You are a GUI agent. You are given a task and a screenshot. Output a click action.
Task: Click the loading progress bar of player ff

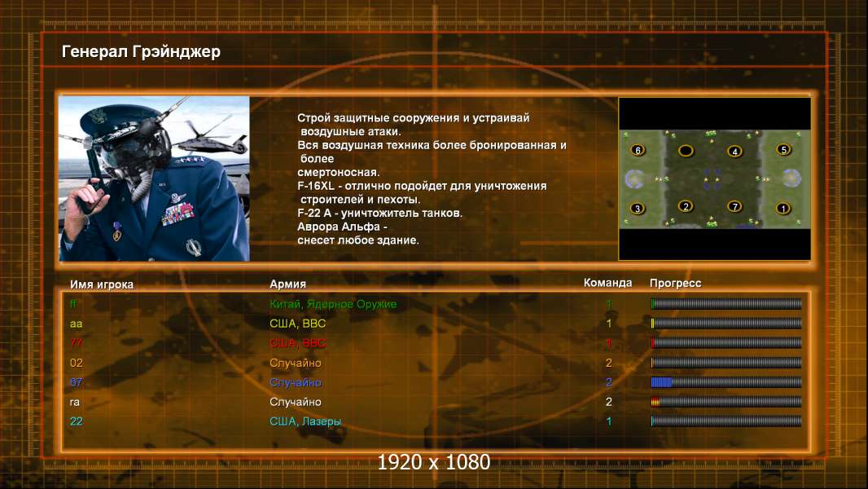(x=726, y=303)
